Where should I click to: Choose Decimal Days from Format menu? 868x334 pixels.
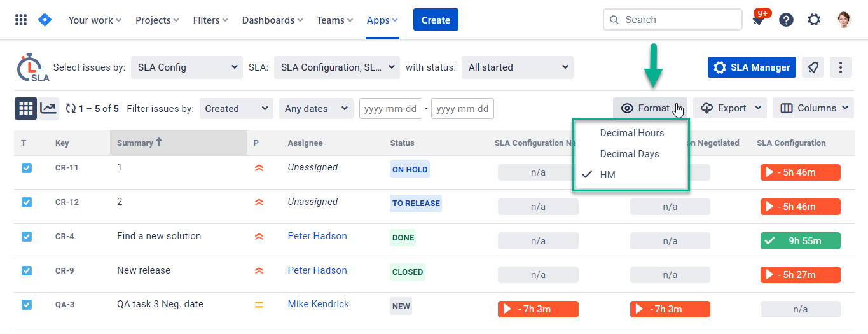(629, 154)
